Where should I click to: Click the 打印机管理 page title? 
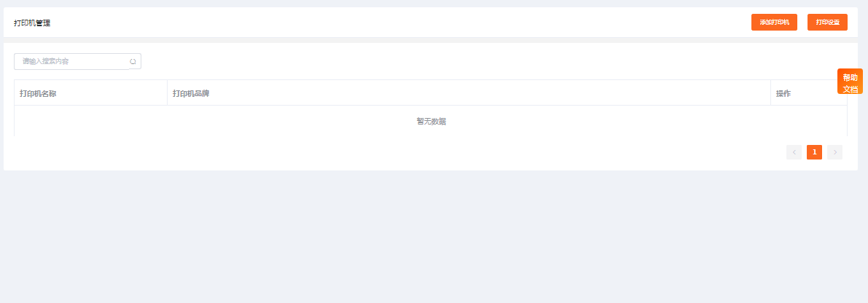click(x=32, y=23)
